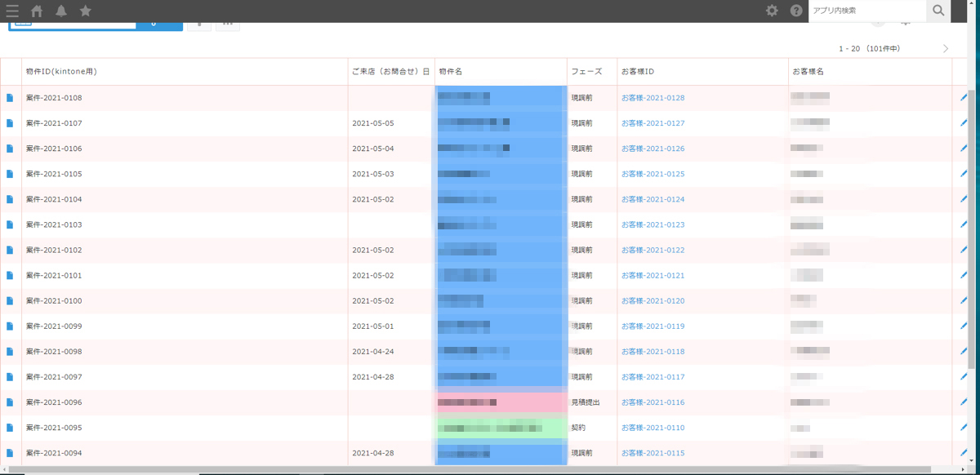
Task: Go to next page of records
Action: tap(946, 49)
